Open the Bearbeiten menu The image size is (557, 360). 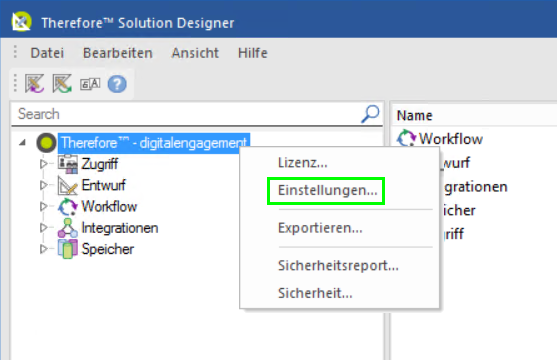point(118,53)
